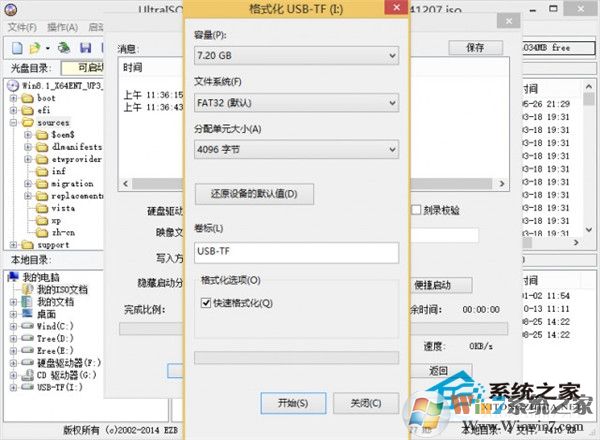Open the 文件(F) menu
The height and width of the screenshot is (440, 600).
click(22, 27)
